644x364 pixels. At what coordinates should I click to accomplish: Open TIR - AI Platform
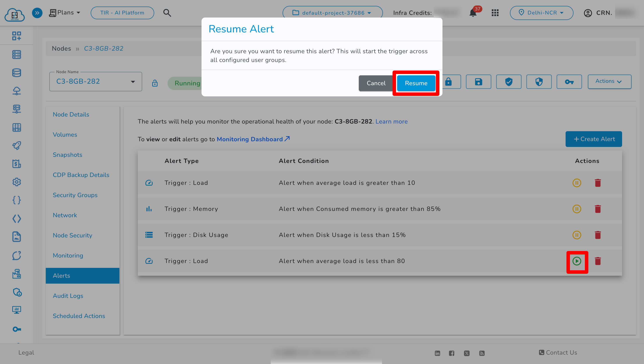[x=122, y=13]
